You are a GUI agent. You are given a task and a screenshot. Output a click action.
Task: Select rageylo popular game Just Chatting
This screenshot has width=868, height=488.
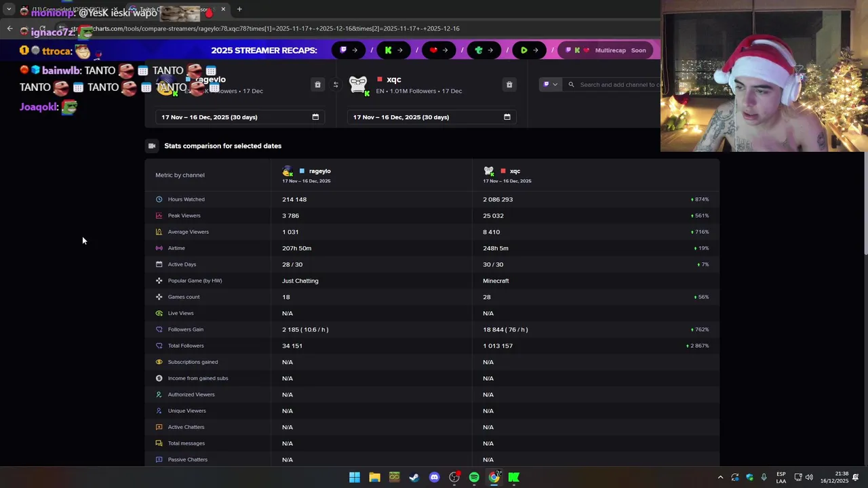click(x=300, y=281)
